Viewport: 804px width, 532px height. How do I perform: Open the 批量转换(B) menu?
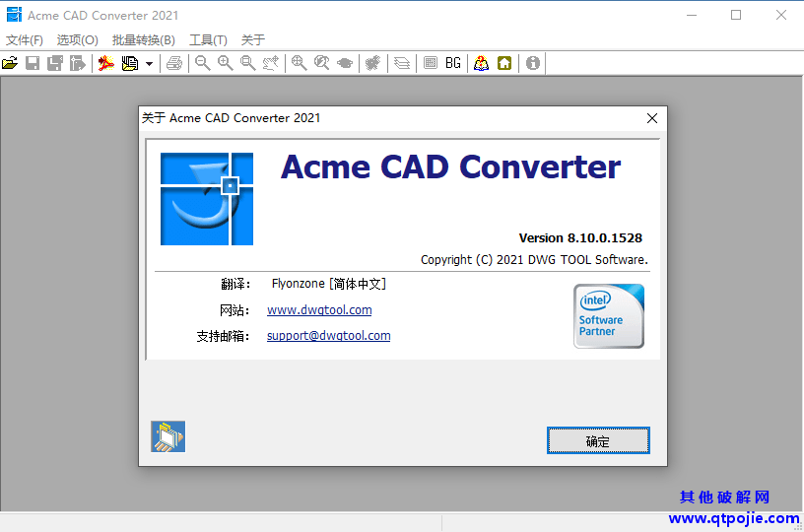pos(144,40)
